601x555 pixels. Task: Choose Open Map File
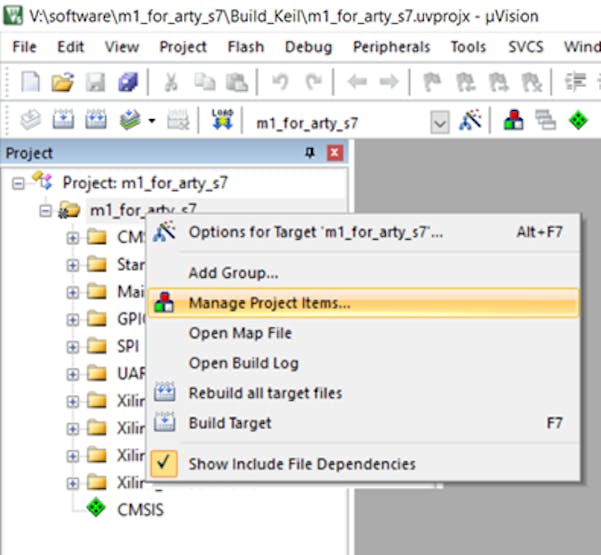[x=363, y=333]
